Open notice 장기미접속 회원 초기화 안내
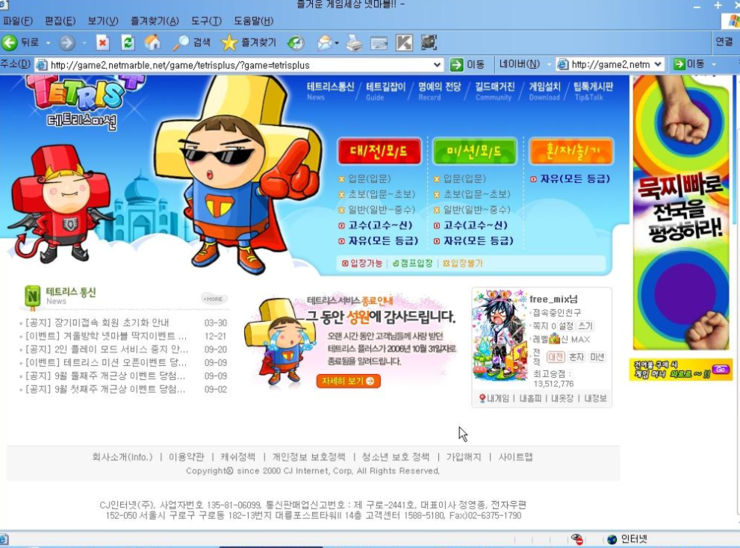Image resolution: width=740 pixels, height=548 pixels. pos(97,322)
